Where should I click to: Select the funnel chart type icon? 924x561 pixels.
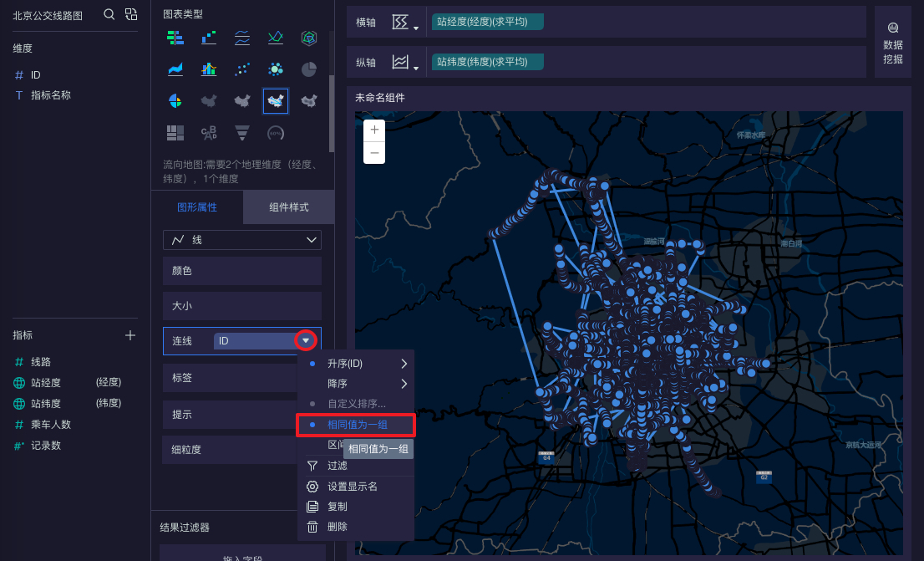(242, 133)
